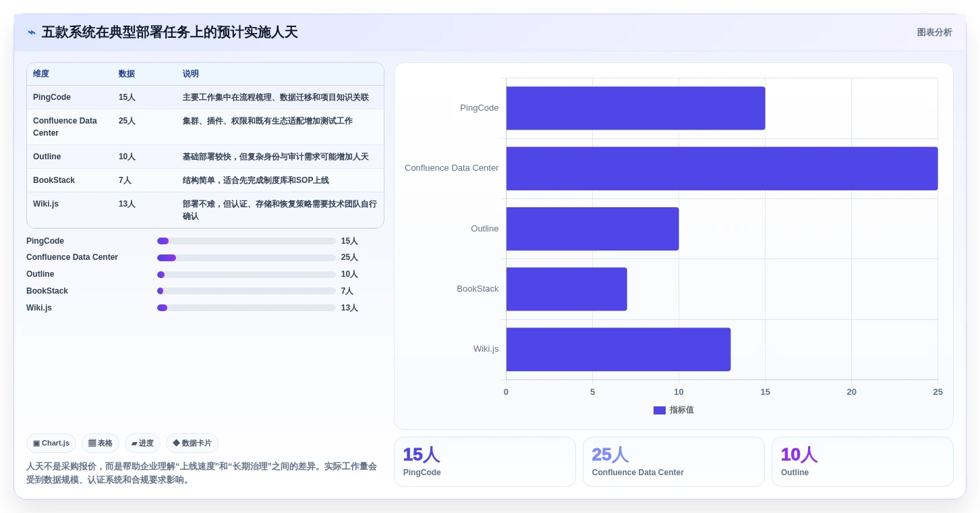This screenshot has height=513, width=980.
Task: Click the 表格 tag chip
Action: coord(100,443)
